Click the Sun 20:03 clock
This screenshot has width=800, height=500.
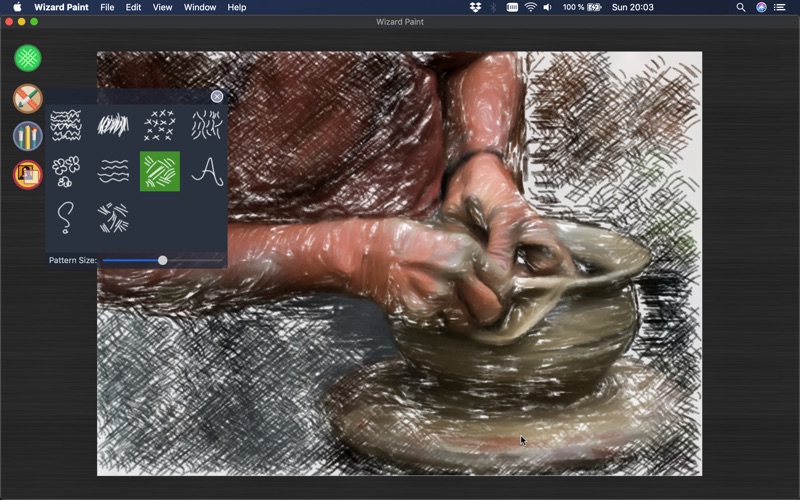pyautogui.click(x=633, y=7)
